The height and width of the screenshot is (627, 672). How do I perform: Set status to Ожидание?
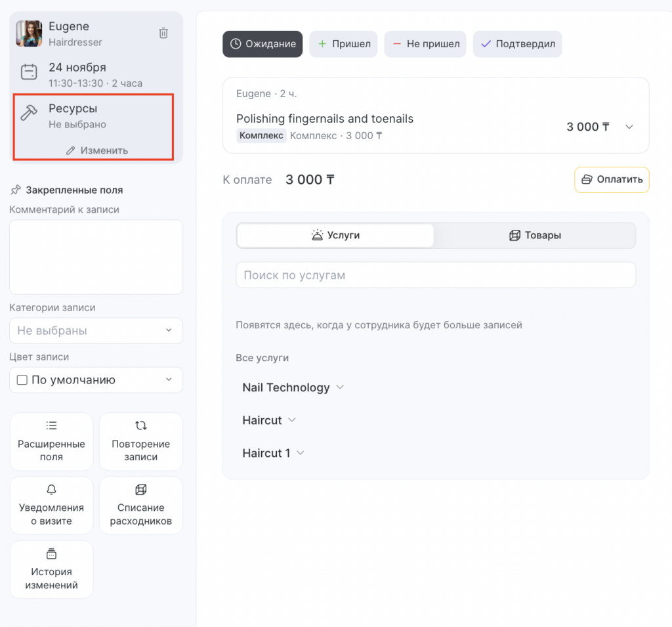coord(262,44)
